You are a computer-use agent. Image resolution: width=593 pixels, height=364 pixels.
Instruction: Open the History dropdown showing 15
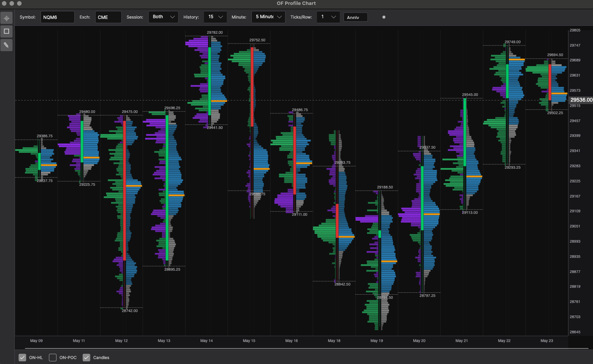(x=215, y=17)
